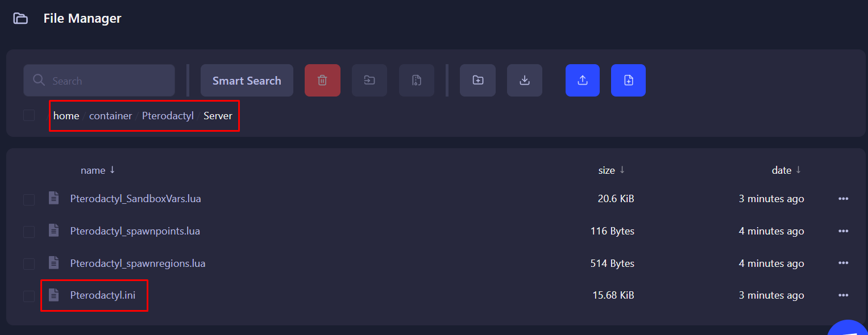Click the blue new file icon

point(628,81)
